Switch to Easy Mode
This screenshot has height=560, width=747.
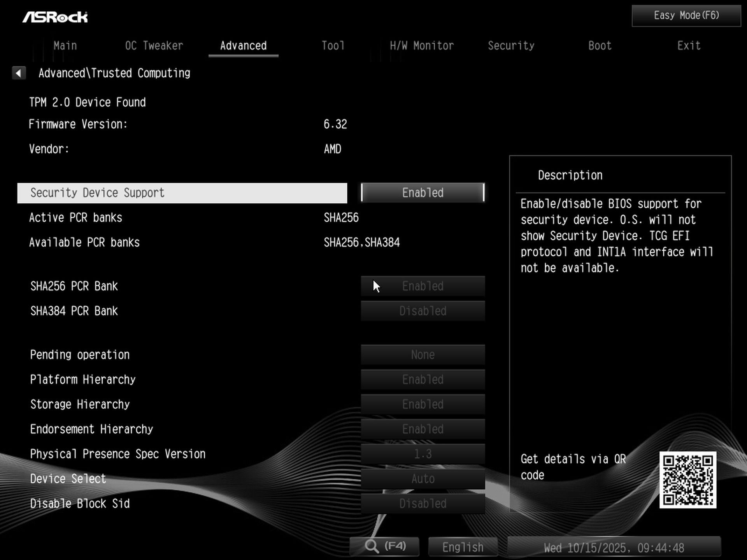[x=685, y=15]
